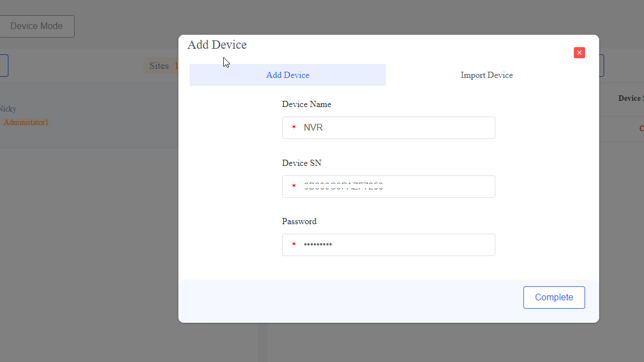The image size is (644, 362).
Task: Switch to the Import Device tab
Action: (486, 75)
